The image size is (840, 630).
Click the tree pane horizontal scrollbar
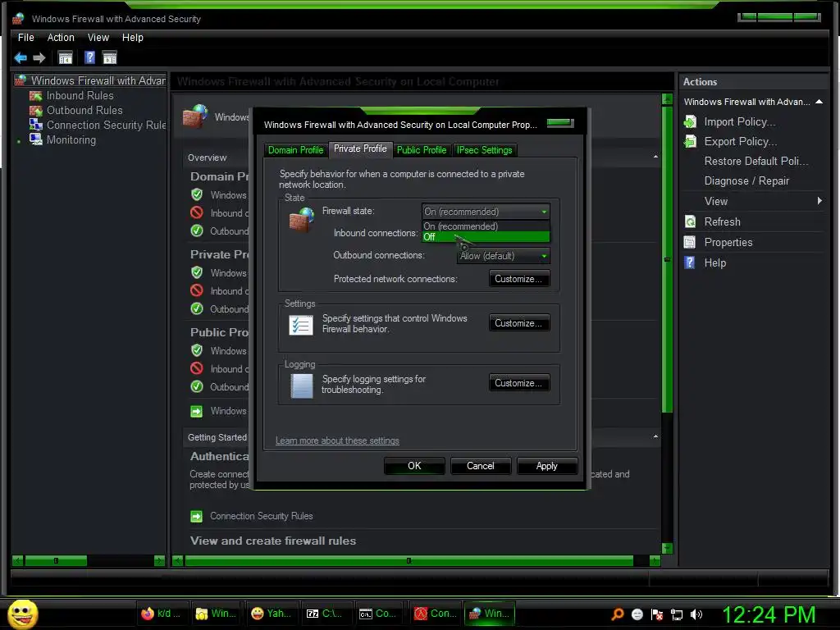tap(56, 561)
